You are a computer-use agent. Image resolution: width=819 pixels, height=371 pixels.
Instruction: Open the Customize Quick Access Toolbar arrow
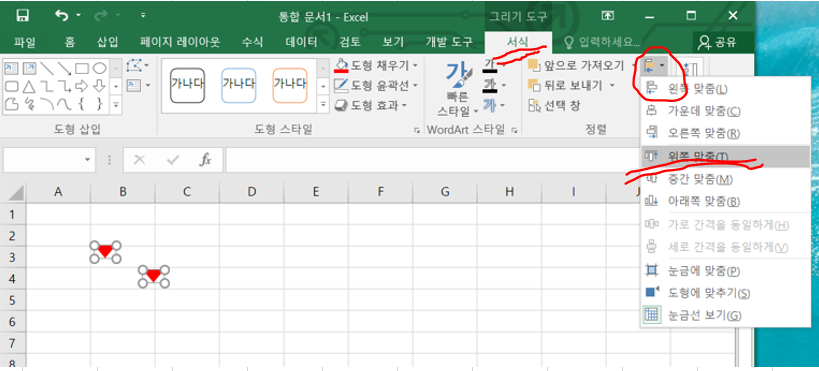click(143, 16)
